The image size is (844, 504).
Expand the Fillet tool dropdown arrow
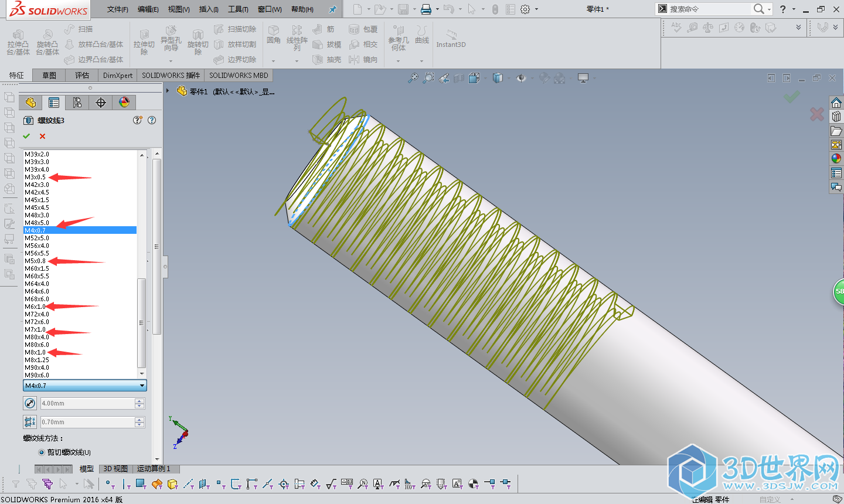[273, 61]
